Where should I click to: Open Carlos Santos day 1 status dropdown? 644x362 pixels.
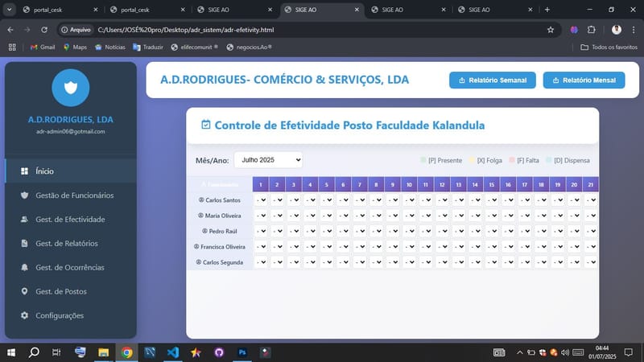tap(261, 200)
